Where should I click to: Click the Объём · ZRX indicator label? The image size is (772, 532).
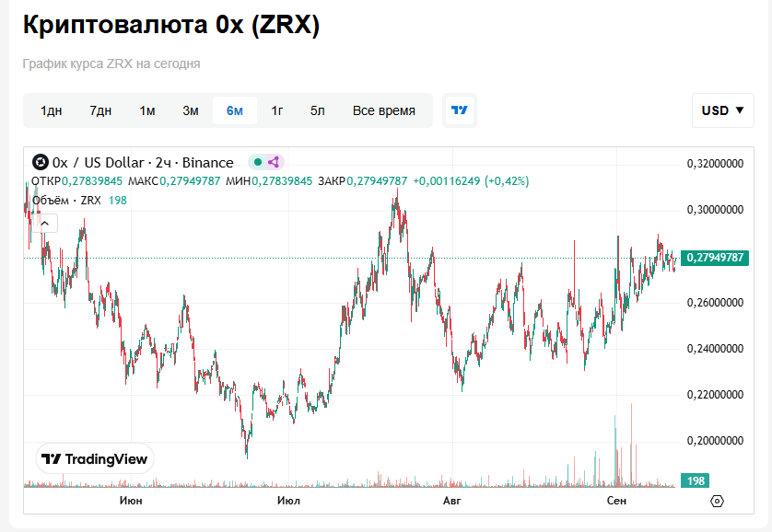[x=66, y=200]
